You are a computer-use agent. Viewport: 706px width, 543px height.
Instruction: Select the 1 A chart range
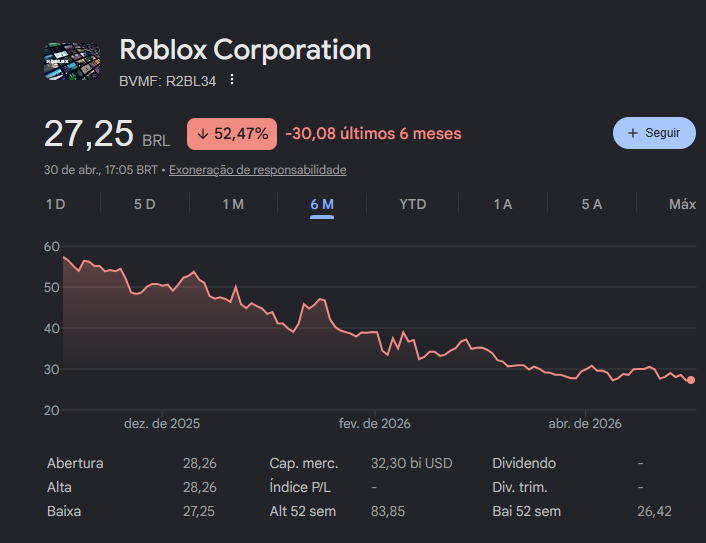503,204
